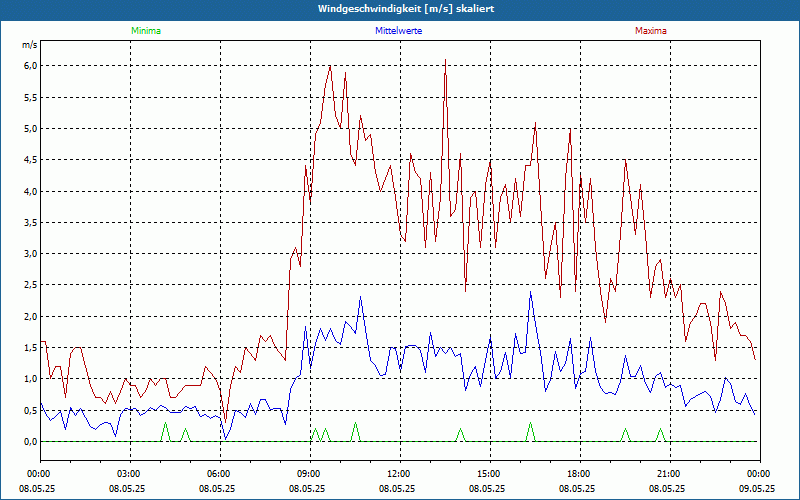Click the '08.05.25' date below 18:00
This screenshot has height=500, width=800.
tap(577, 488)
